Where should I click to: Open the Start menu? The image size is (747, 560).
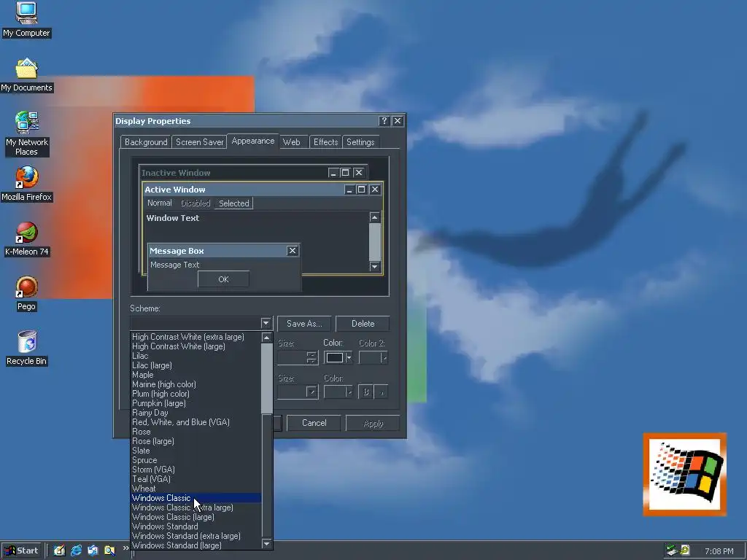click(x=21, y=551)
